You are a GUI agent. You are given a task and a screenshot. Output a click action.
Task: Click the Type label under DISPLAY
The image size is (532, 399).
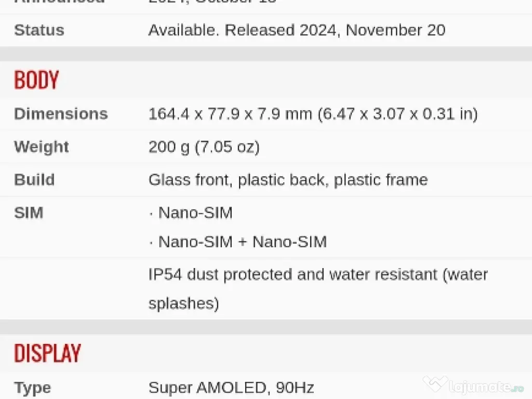tap(32, 388)
